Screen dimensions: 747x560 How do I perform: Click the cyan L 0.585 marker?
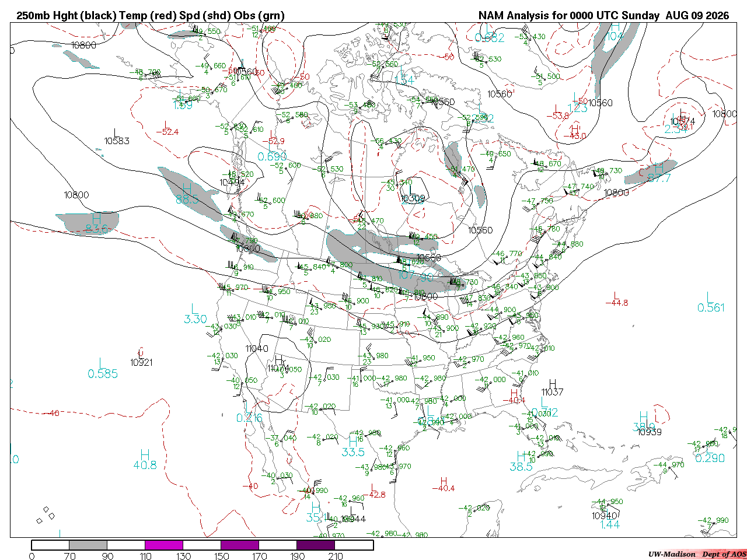103,368
